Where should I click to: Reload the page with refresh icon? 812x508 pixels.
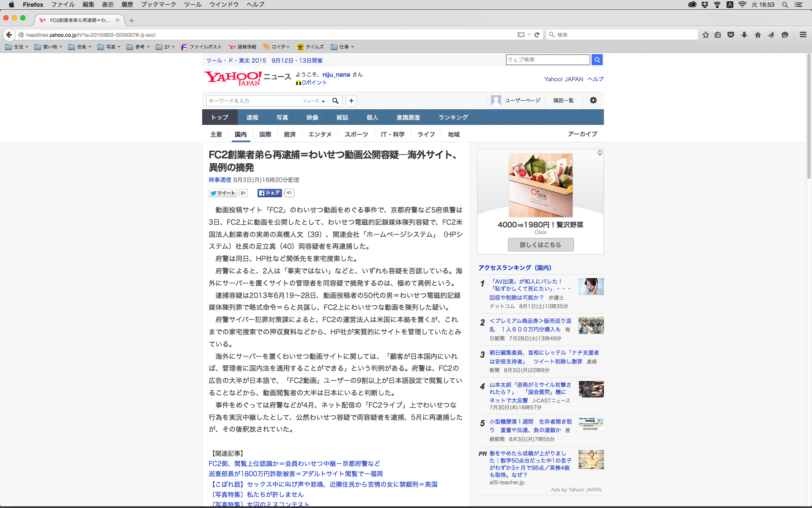(x=537, y=35)
